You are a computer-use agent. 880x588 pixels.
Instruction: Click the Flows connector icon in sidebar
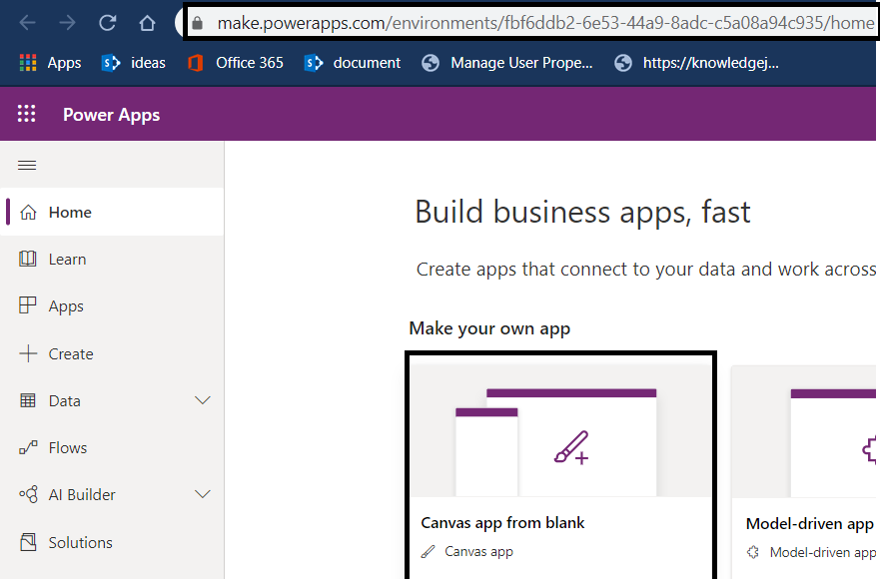(x=28, y=447)
